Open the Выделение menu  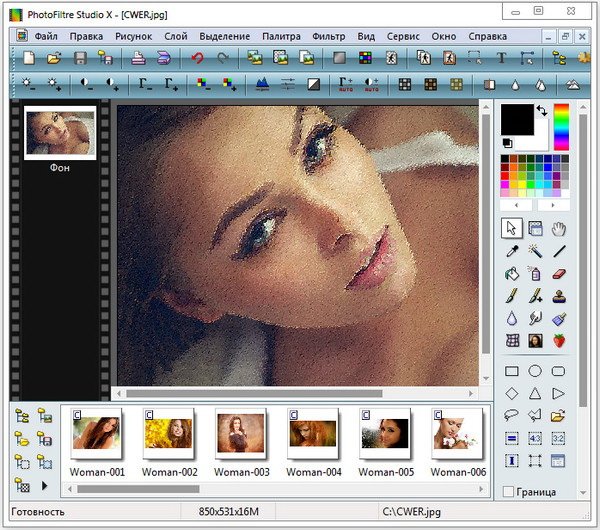[x=225, y=36]
